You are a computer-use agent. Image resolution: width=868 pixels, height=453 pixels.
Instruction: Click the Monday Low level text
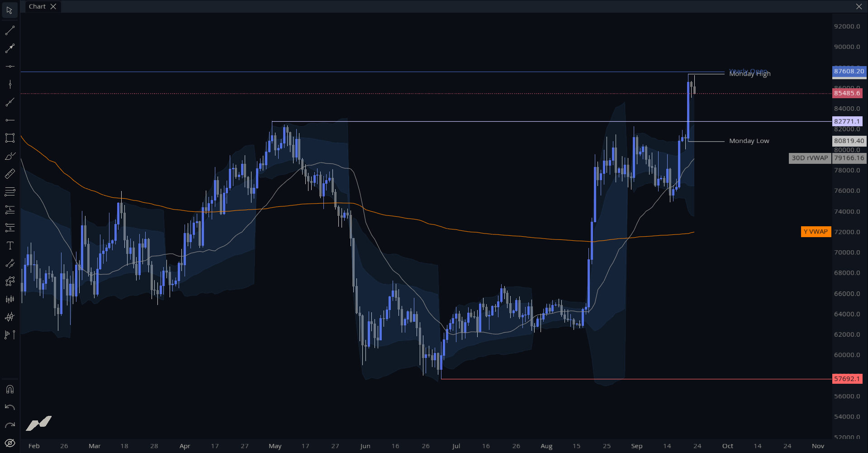[x=749, y=141]
